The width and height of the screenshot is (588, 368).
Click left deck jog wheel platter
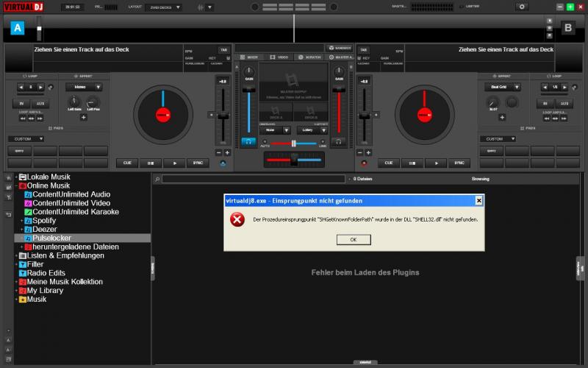coord(163,115)
